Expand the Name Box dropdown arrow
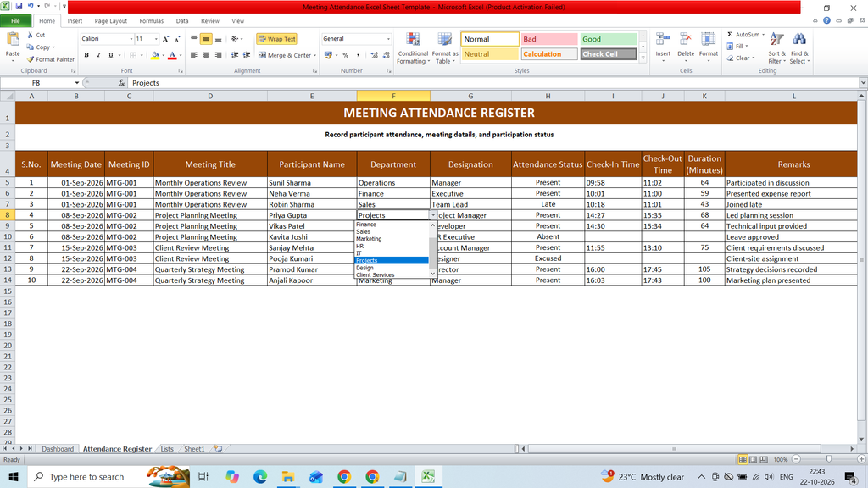Screen dimensions: 868x488 tap(76, 83)
